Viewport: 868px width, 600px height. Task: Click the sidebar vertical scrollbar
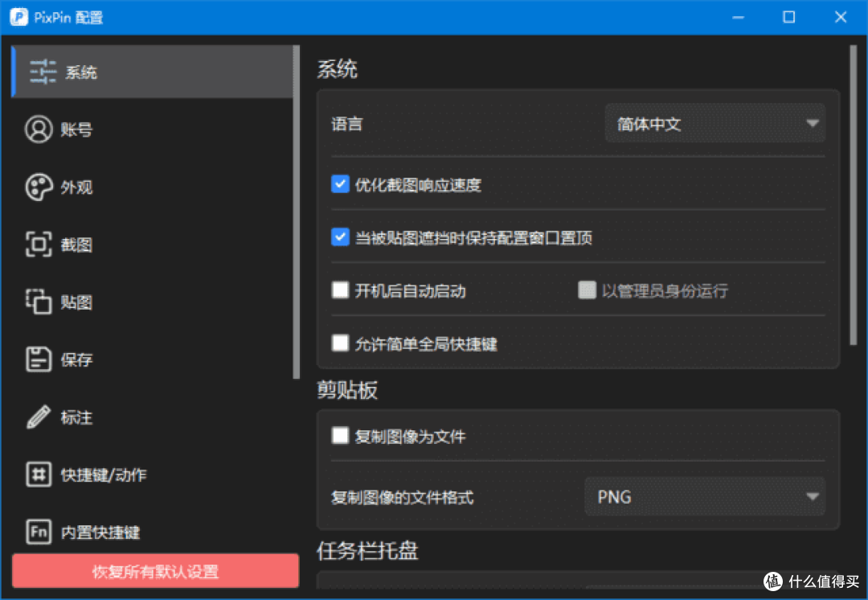[296, 212]
